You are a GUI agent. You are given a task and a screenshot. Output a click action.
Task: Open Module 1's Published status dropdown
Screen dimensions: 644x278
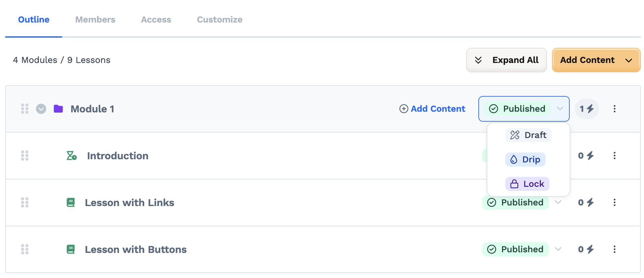point(524,109)
